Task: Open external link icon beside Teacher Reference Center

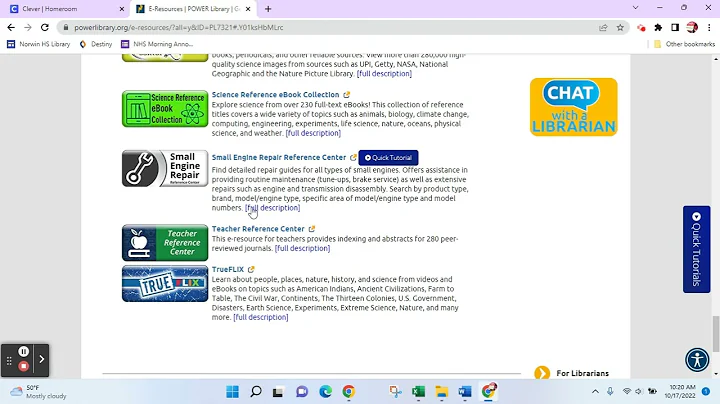Action: click(312, 229)
